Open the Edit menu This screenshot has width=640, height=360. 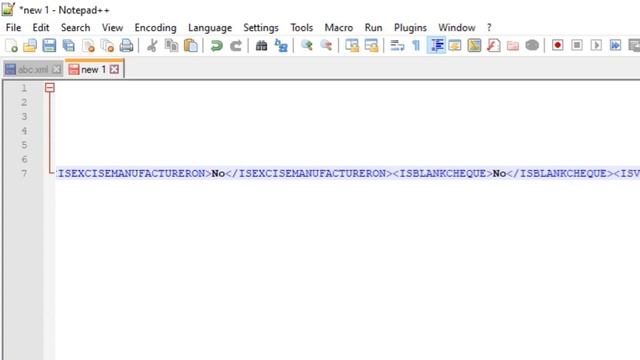pyautogui.click(x=41, y=28)
